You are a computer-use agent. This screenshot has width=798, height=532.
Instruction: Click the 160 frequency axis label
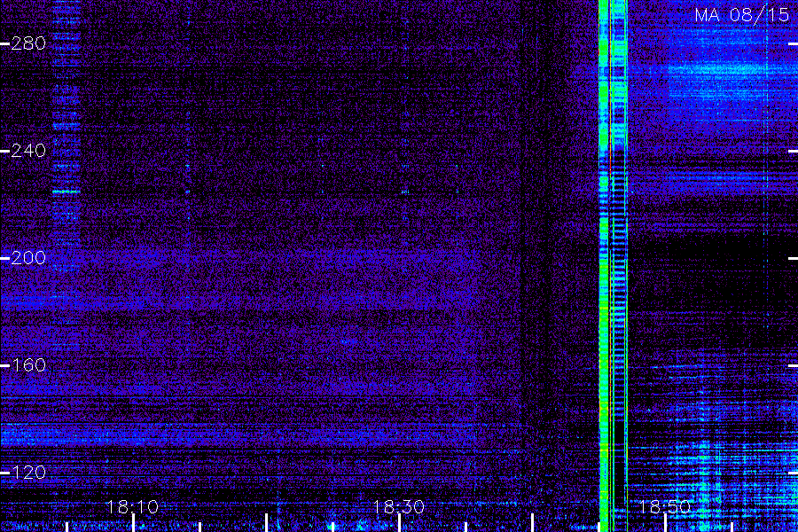coord(28,365)
